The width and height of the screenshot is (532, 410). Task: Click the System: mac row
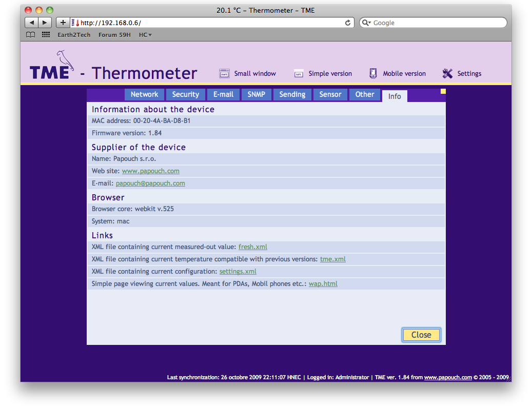pos(266,221)
